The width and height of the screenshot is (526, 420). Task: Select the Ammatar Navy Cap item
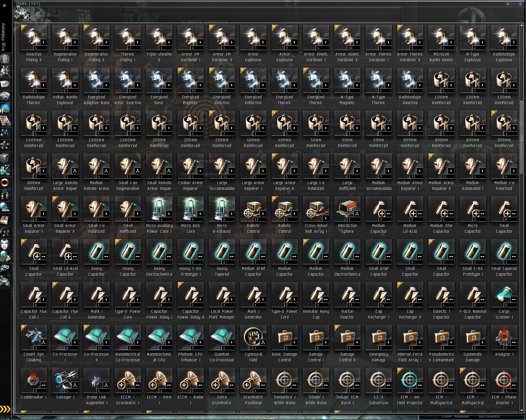316,300
